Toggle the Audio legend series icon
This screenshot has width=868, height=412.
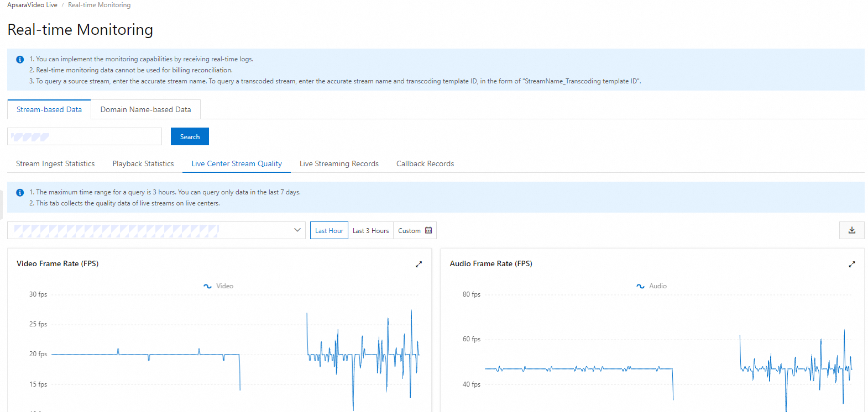pos(640,286)
